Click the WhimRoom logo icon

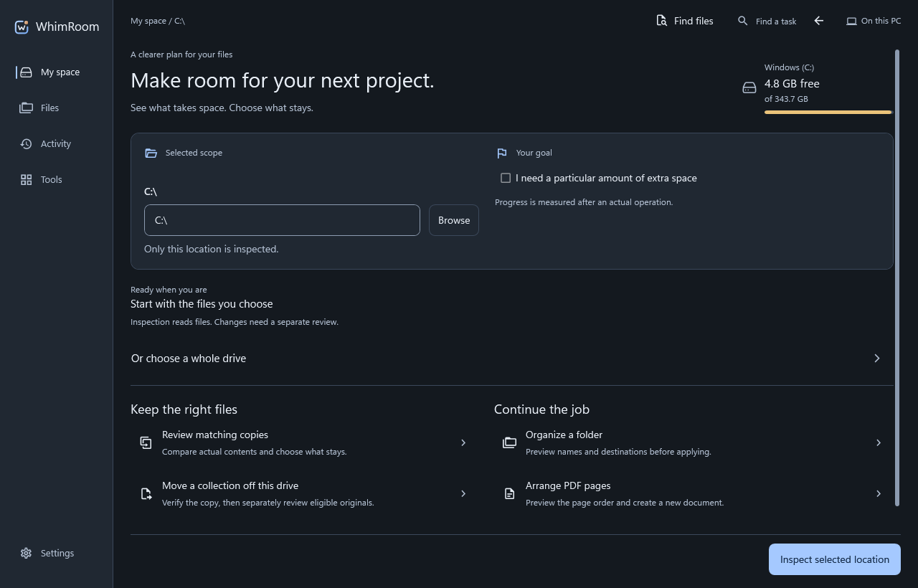22,27
